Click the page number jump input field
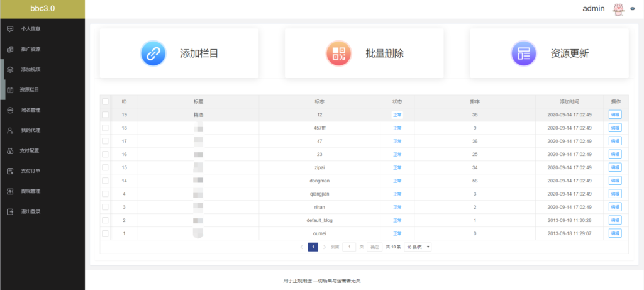The image size is (644, 290). point(349,247)
